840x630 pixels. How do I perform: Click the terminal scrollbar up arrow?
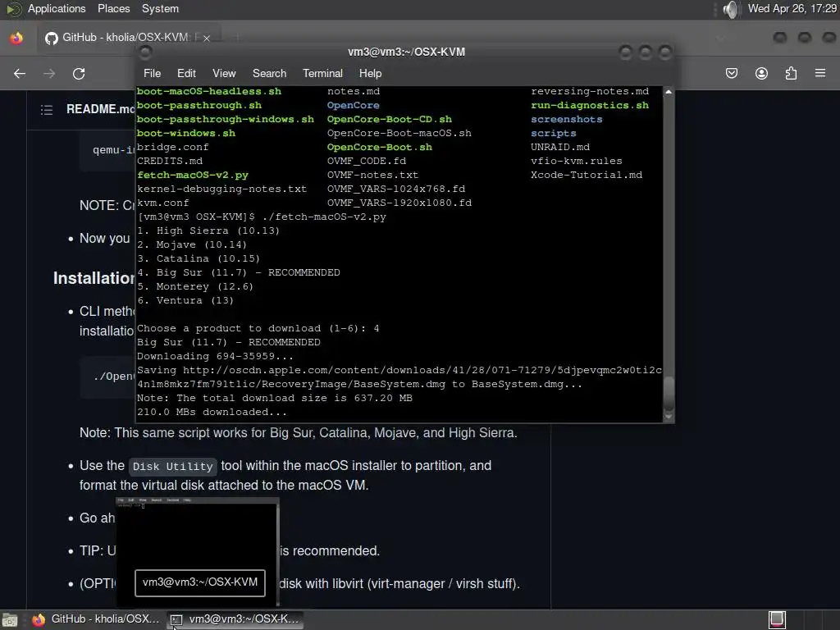pyautogui.click(x=669, y=92)
